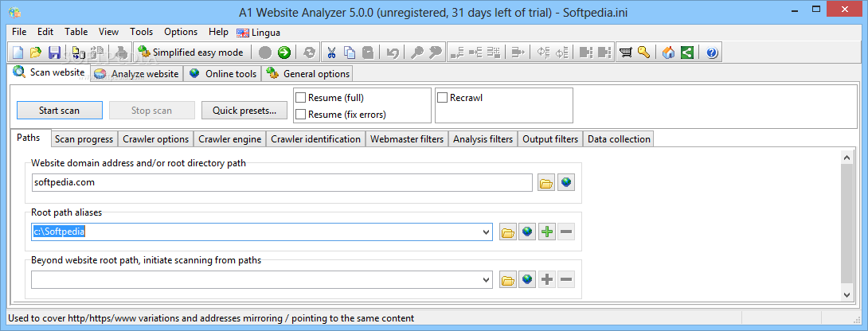868x331 pixels.
Task: Switch to the Analyze website tab
Action: coord(137,74)
